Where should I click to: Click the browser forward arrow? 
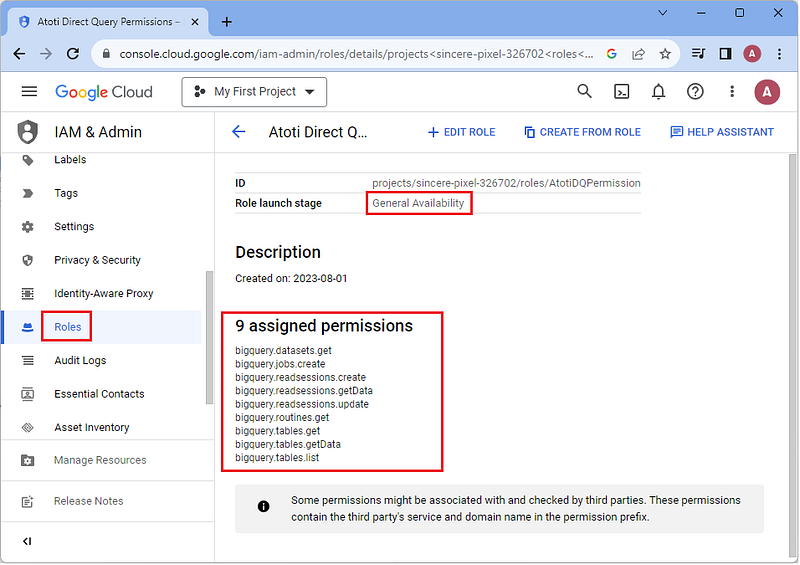pyautogui.click(x=46, y=54)
